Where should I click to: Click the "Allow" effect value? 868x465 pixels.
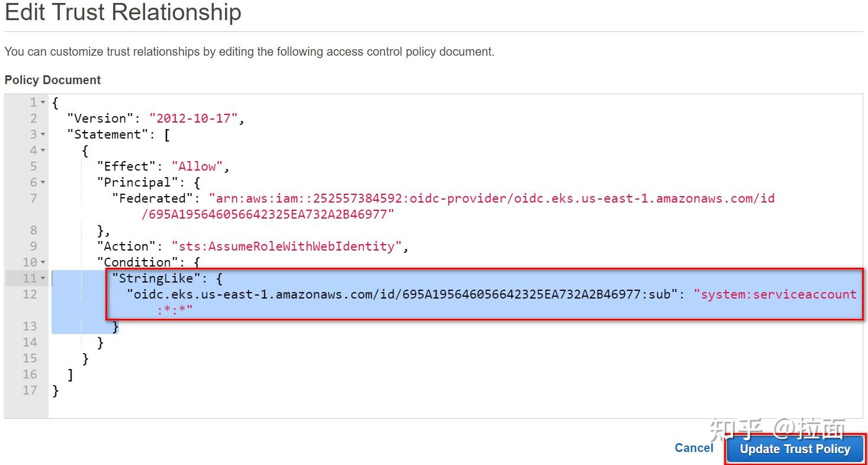pos(197,166)
